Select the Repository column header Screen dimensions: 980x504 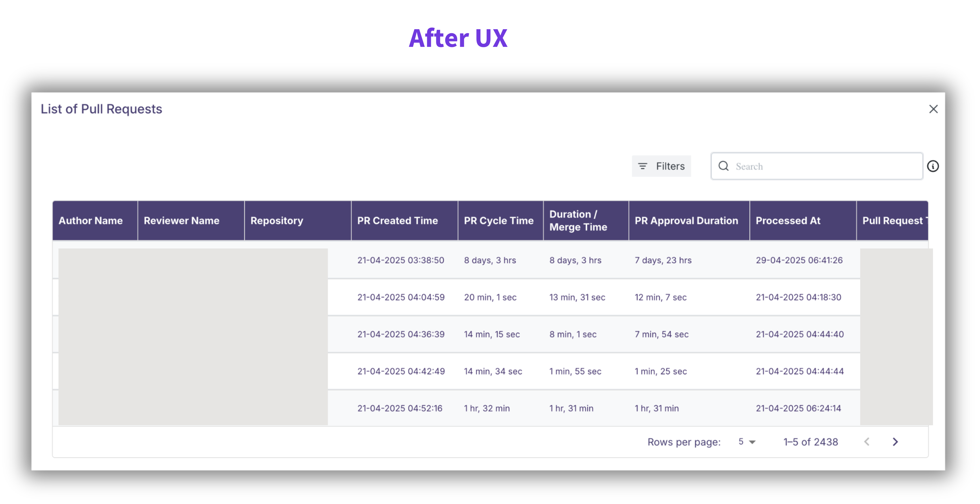pyautogui.click(x=277, y=221)
